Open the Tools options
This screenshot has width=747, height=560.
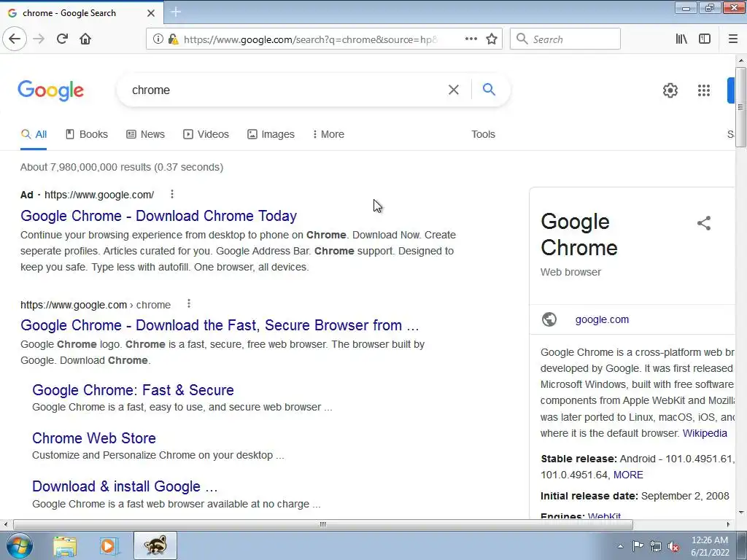[x=483, y=134]
